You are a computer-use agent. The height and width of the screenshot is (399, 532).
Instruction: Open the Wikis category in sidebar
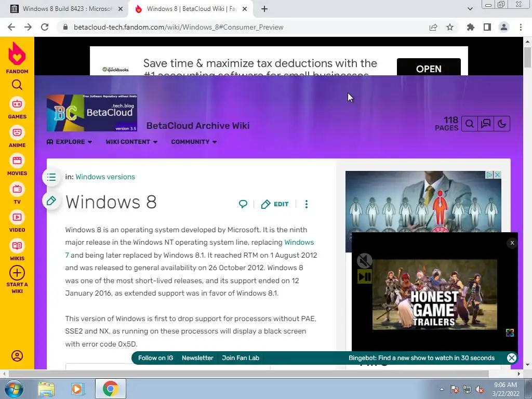click(x=17, y=250)
